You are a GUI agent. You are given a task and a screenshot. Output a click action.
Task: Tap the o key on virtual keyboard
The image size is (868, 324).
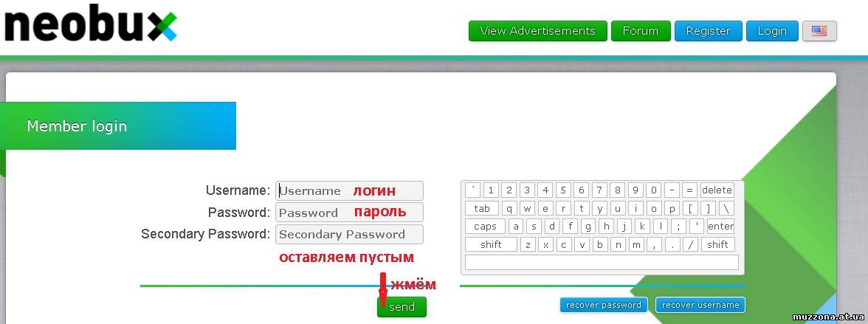(x=654, y=209)
